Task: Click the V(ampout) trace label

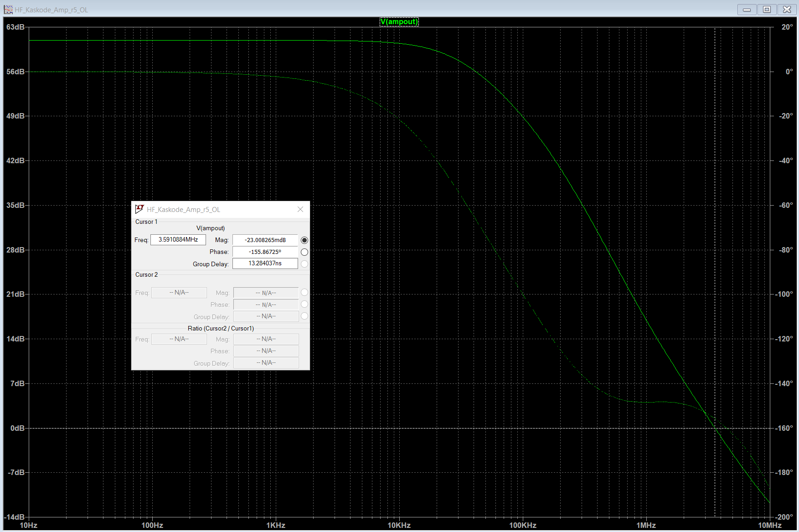Action: (x=399, y=22)
